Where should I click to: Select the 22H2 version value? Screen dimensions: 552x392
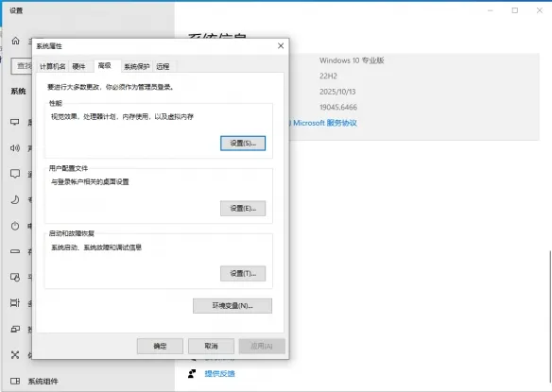328,76
